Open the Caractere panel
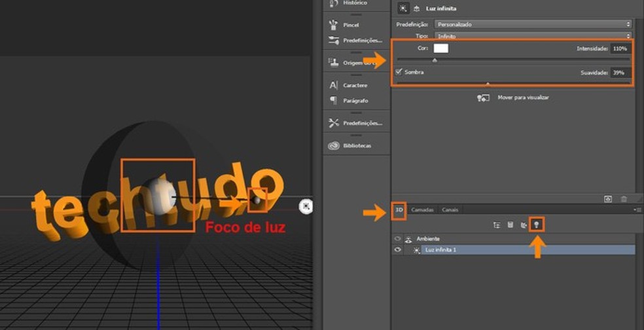This screenshot has height=330, width=644. [348, 86]
